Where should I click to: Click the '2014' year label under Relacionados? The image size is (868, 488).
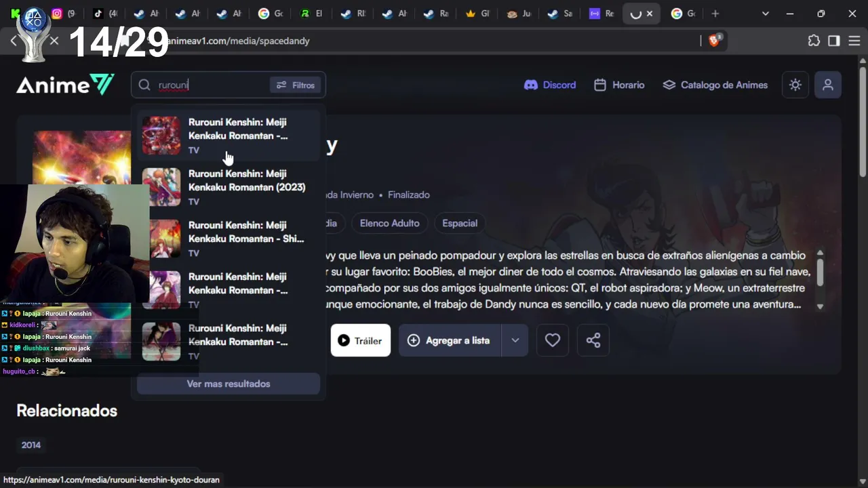tap(31, 445)
